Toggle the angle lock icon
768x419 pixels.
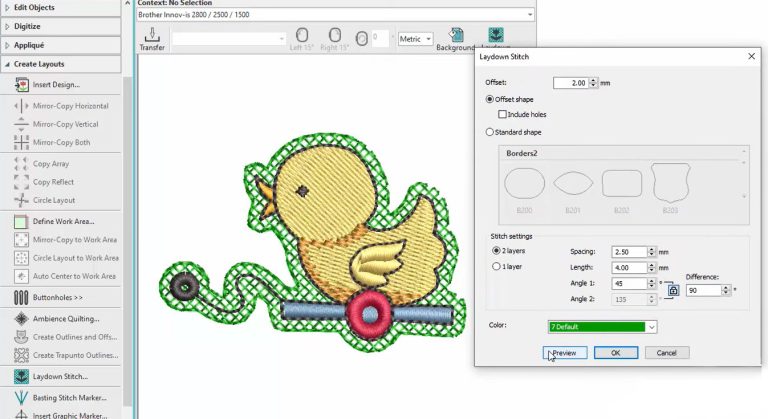point(673,291)
